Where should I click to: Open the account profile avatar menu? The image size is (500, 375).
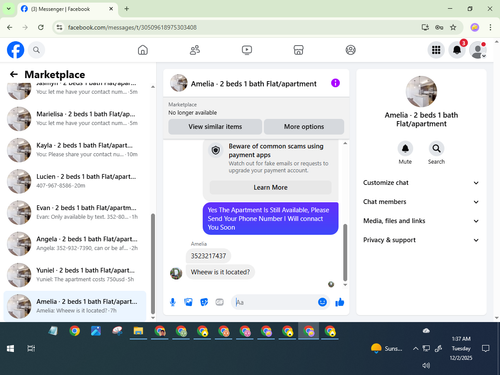click(x=478, y=50)
